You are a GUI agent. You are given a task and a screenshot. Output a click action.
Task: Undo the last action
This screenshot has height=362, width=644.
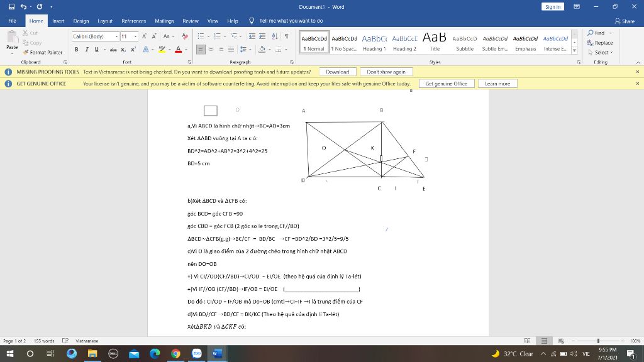pyautogui.click(x=23, y=6)
